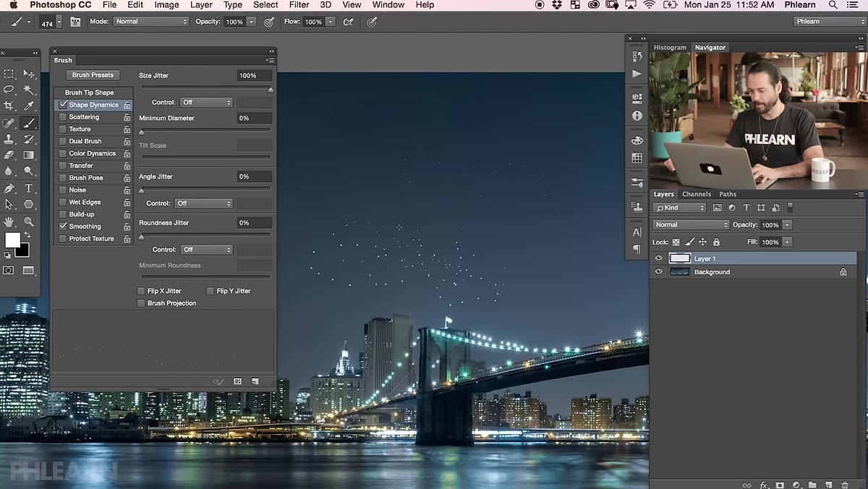Select the Lasso tool

point(9,90)
